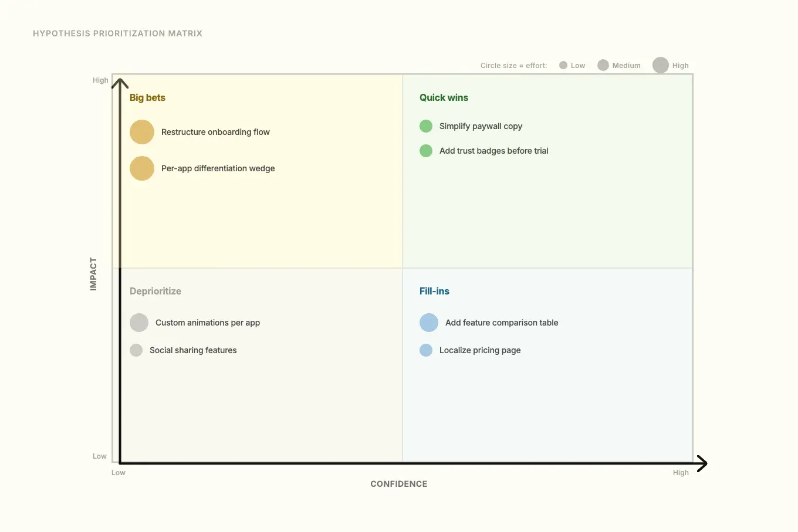This screenshot has width=798, height=532.
Task: Click the Social sharing features circle
Action: click(x=136, y=350)
